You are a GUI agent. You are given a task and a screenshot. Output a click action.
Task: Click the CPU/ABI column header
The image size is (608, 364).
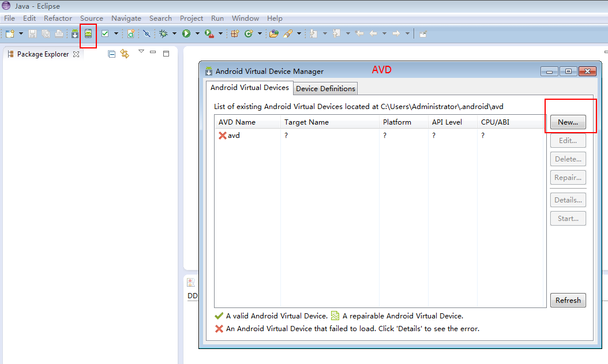(x=511, y=122)
